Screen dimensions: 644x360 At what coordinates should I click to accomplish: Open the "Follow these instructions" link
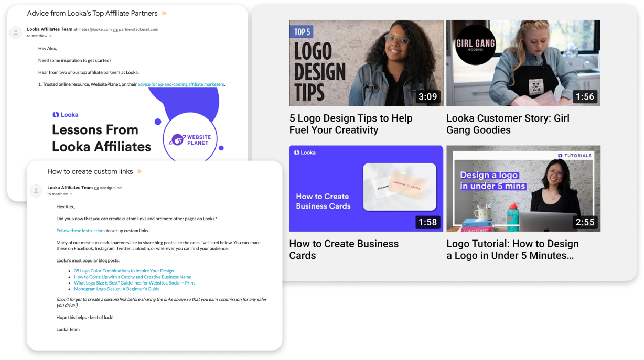pos(81,231)
